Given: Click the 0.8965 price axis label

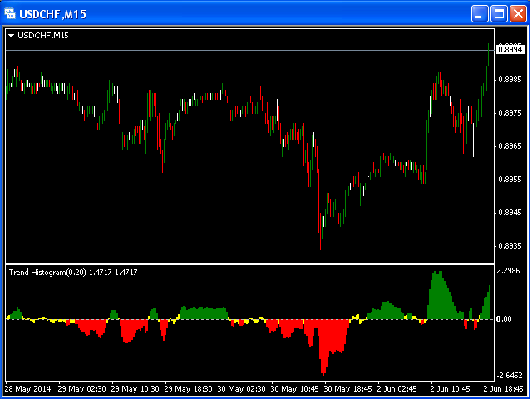Looking at the screenshot, I should click(510, 146).
